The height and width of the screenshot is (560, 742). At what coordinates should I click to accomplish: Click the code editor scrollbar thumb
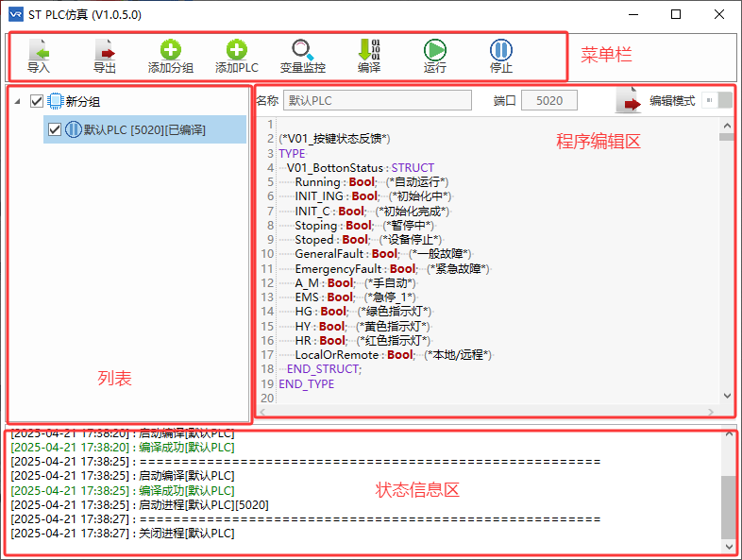click(727, 137)
